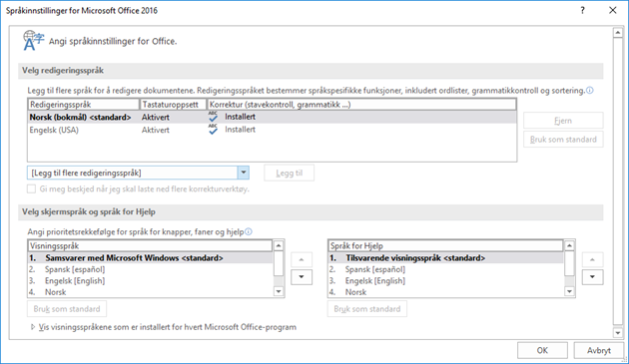Select 'Spansk [español]' in Språk for Hjelp list

[x=445, y=269]
